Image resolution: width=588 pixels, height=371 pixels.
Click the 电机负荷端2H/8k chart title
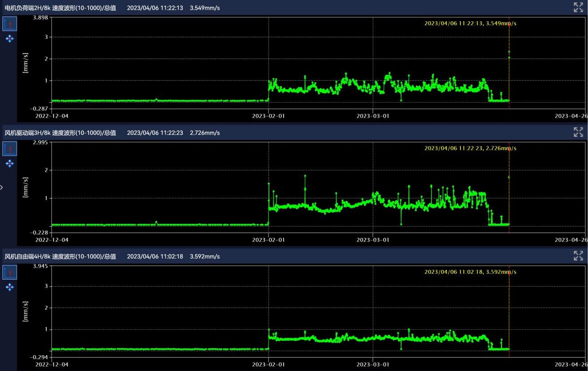[60, 8]
